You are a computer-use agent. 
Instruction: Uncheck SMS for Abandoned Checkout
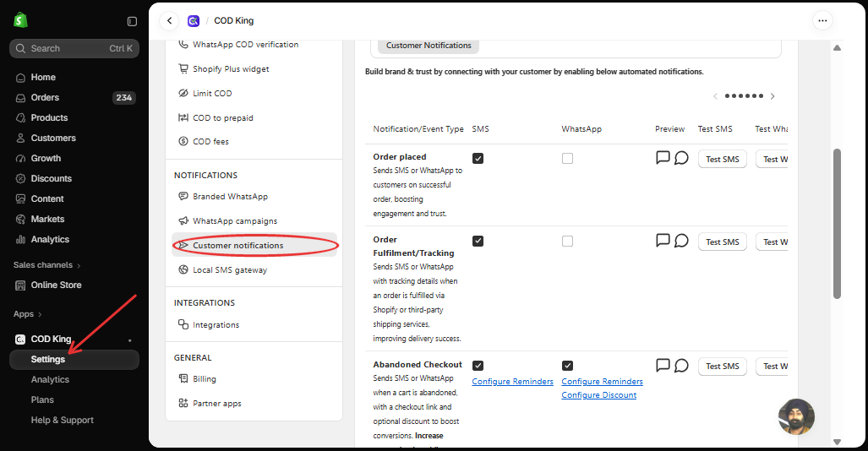coord(478,366)
